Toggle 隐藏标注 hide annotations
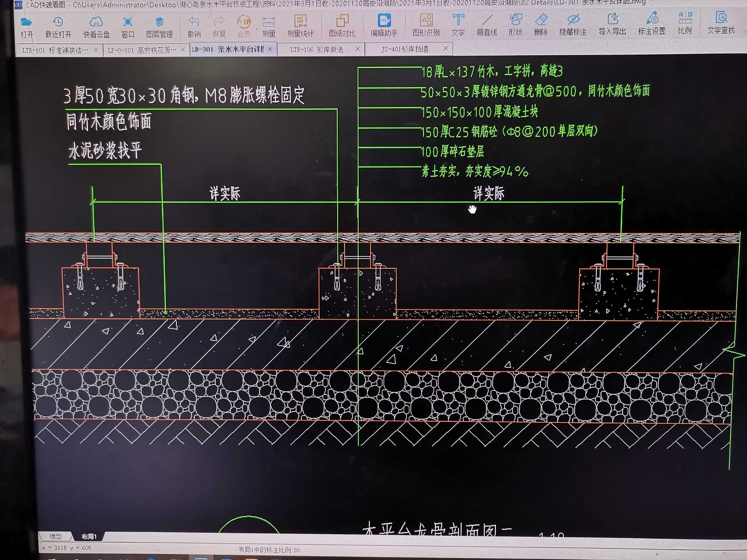Image resolution: width=747 pixels, height=560 pixels. tap(573, 25)
